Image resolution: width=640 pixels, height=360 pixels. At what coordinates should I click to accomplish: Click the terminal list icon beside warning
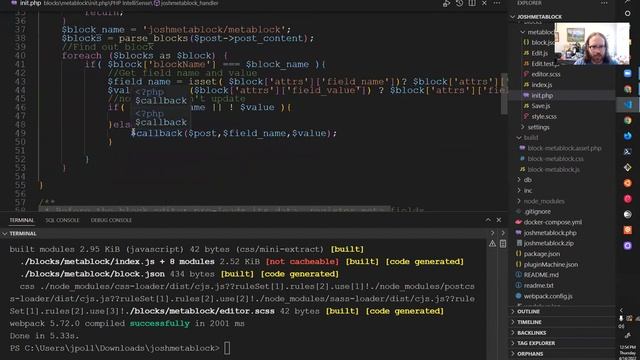(503, 244)
